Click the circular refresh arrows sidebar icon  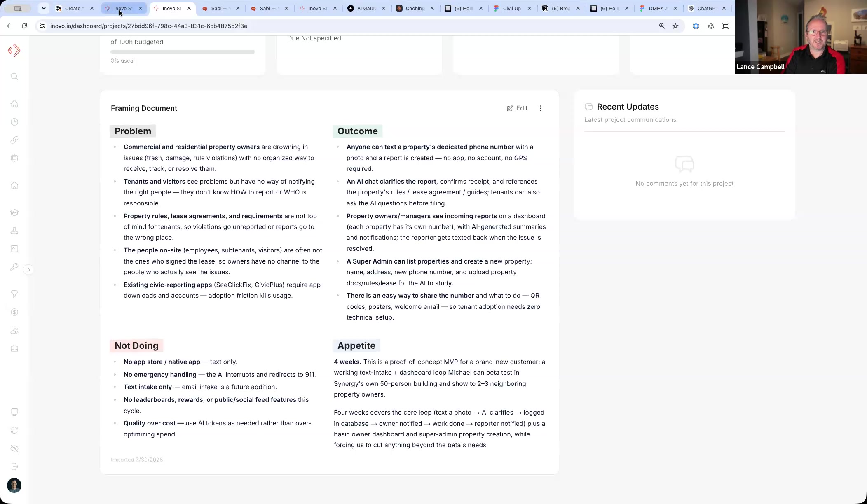pyautogui.click(x=14, y=430)
